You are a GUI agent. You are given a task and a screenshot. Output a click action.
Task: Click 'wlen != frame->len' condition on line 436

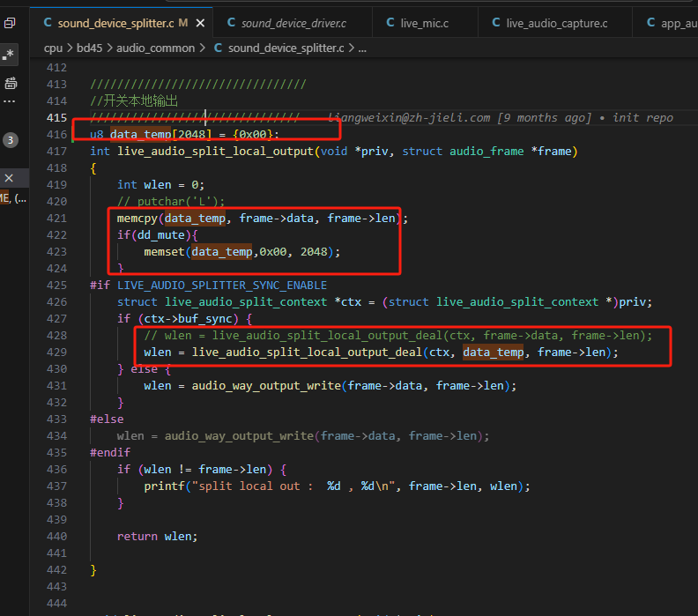205,470
